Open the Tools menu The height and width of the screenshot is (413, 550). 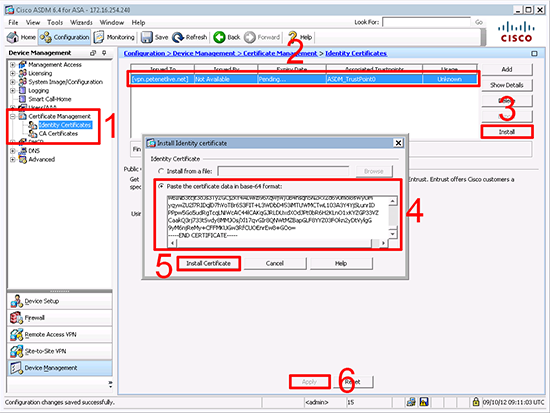click(55, 22)
